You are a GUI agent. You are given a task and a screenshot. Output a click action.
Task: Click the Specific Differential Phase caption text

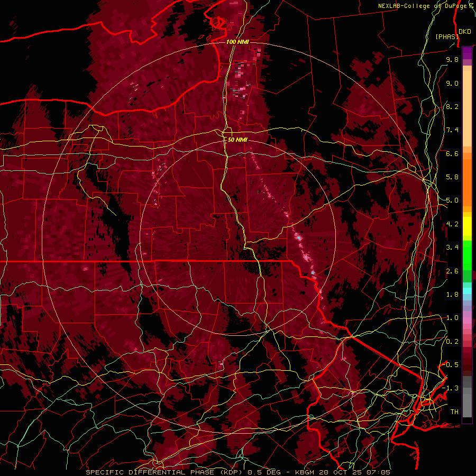click(238, 472)
